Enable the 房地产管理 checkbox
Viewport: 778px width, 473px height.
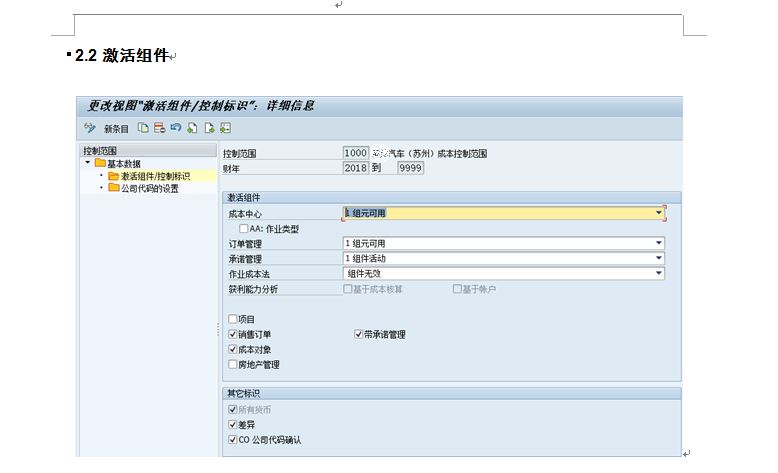click(x=233, y=364)
